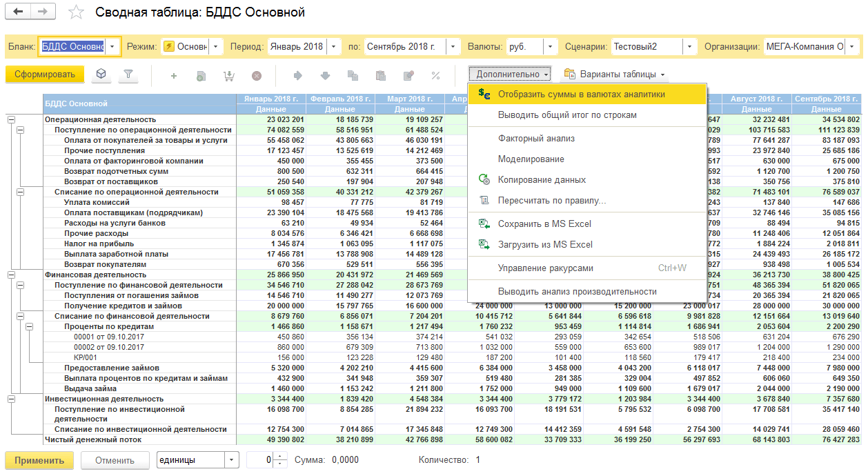This screenshot has height=476, width=868.
Task: Go back with the left arrow button
Action: (19, 12)
